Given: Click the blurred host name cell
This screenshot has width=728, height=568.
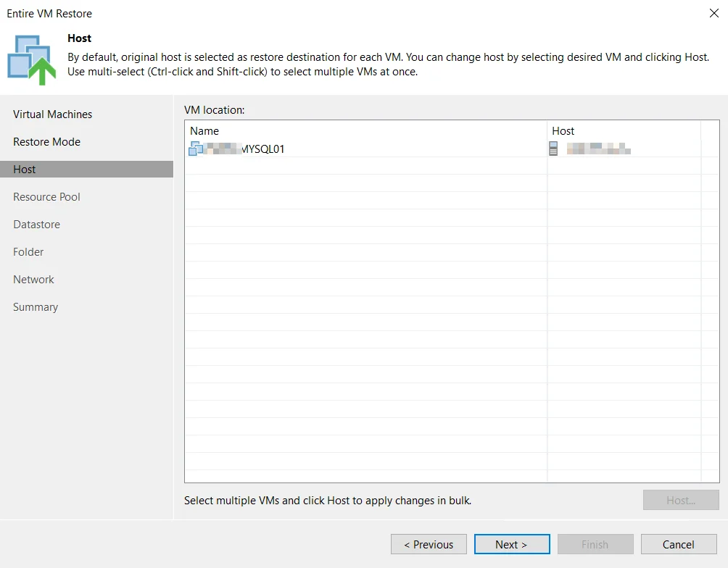Looking at the screenshot, I should [598, 149].
